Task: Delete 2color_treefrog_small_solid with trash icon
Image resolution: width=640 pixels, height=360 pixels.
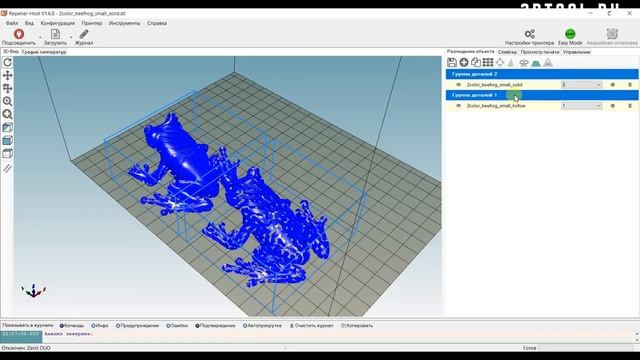Action: [630, 84]
